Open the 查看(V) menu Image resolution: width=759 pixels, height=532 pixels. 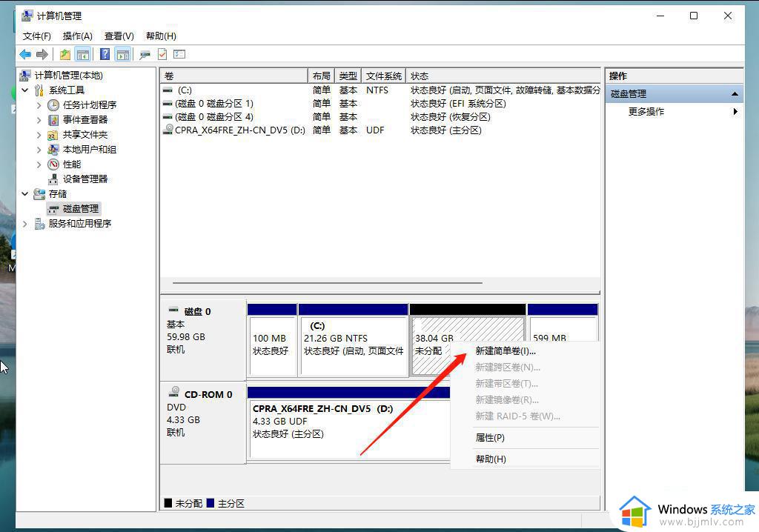click(119, 36)
